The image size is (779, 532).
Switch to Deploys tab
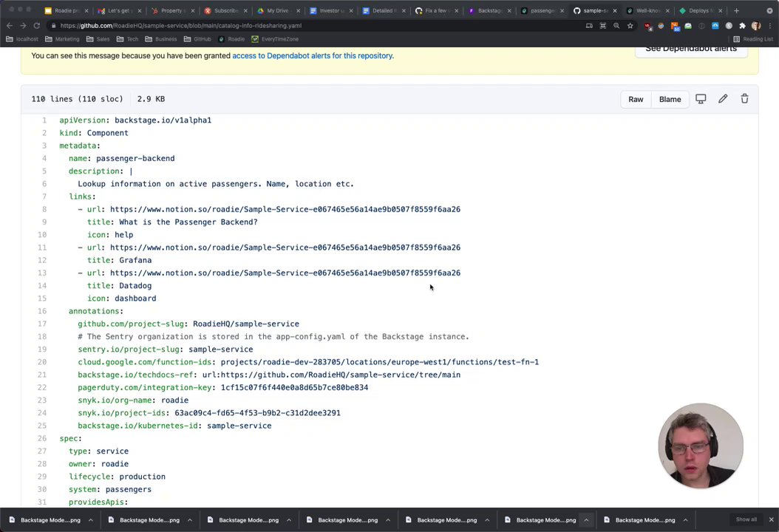[x=701, y=10]
